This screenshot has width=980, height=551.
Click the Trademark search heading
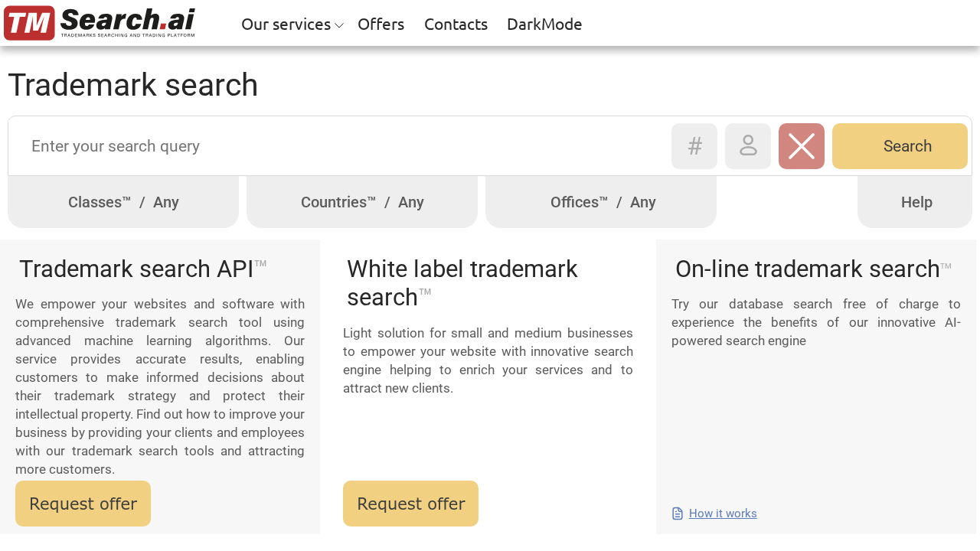(132, 85)
